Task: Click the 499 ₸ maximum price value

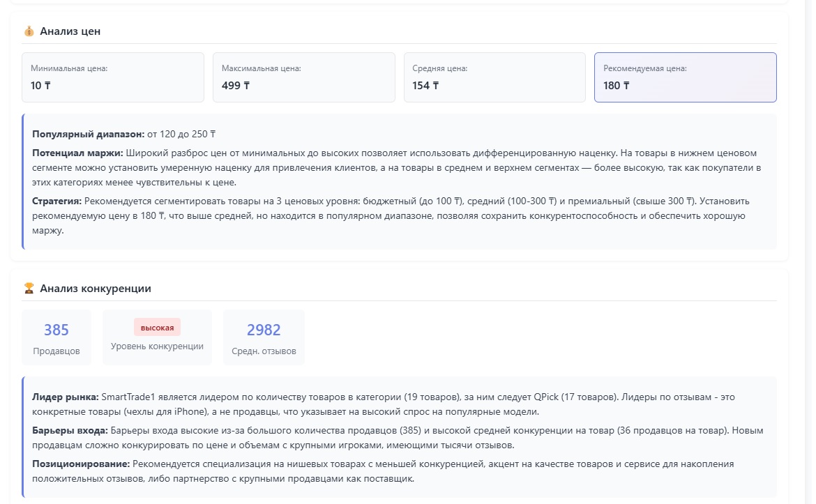Action: click(236, 86)
